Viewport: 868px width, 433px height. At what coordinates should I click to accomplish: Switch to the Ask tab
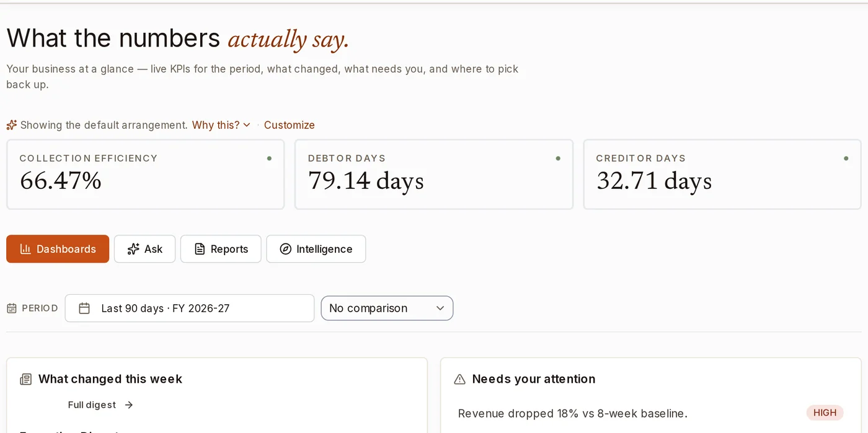tap(144, 249)
